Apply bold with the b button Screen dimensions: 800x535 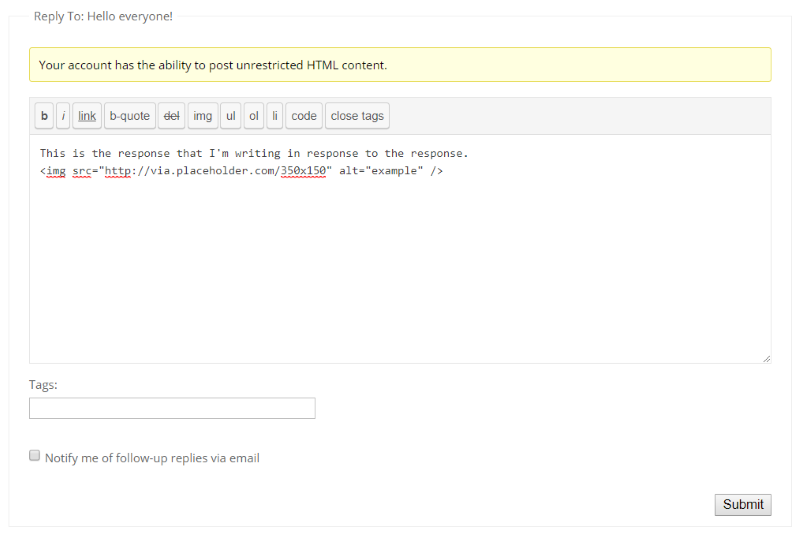click(x=44, y=116)
